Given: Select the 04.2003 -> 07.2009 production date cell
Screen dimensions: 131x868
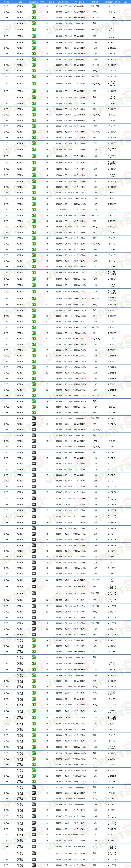Looking at the screenshot, I should (x=63, y=799).
